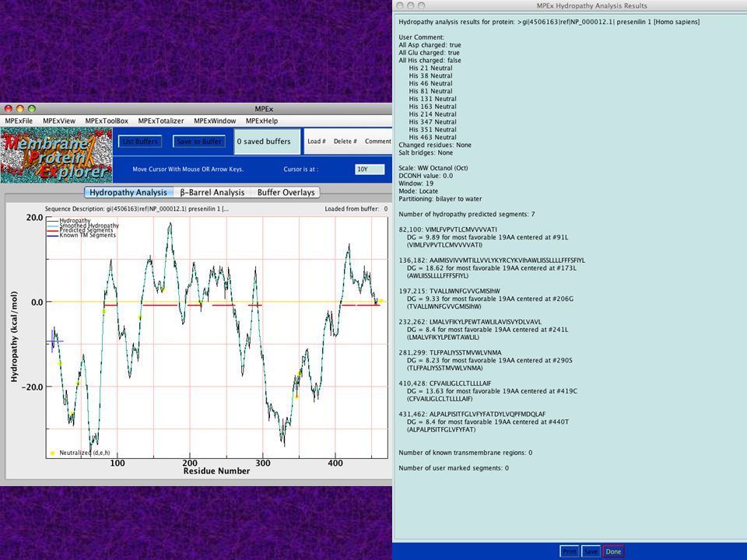
Task: Click the segment line starting '197,215:'
Action: click(449, 291)
